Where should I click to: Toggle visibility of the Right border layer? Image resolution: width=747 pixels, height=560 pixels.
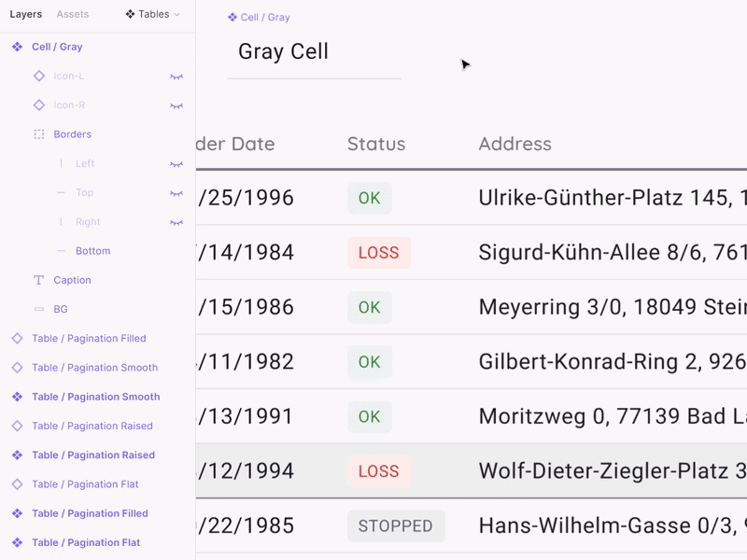coord(176,221)
